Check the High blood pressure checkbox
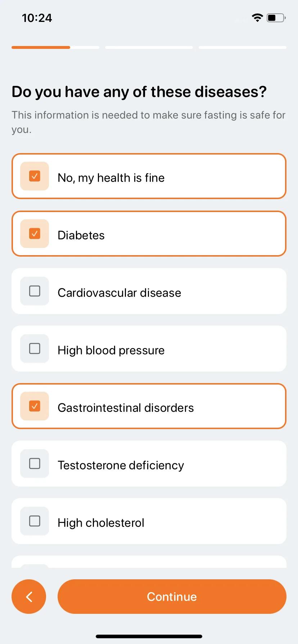 (35, 349)
